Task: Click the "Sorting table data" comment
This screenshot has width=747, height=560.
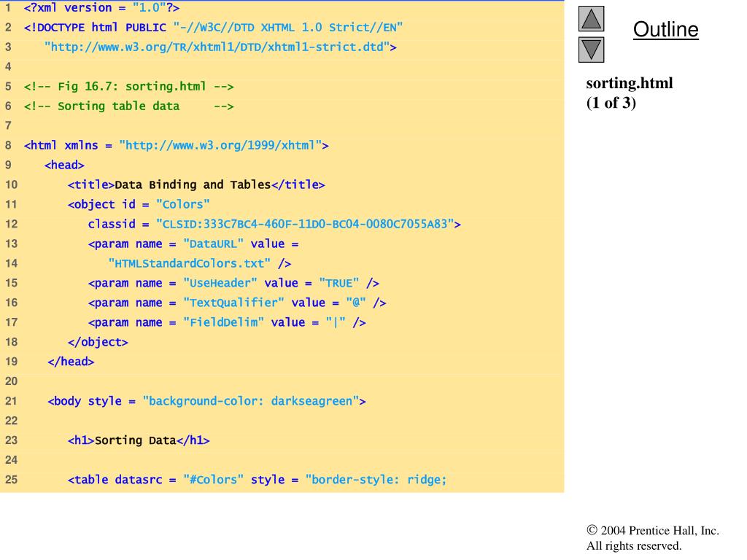Action: click(x=128, y=106)
